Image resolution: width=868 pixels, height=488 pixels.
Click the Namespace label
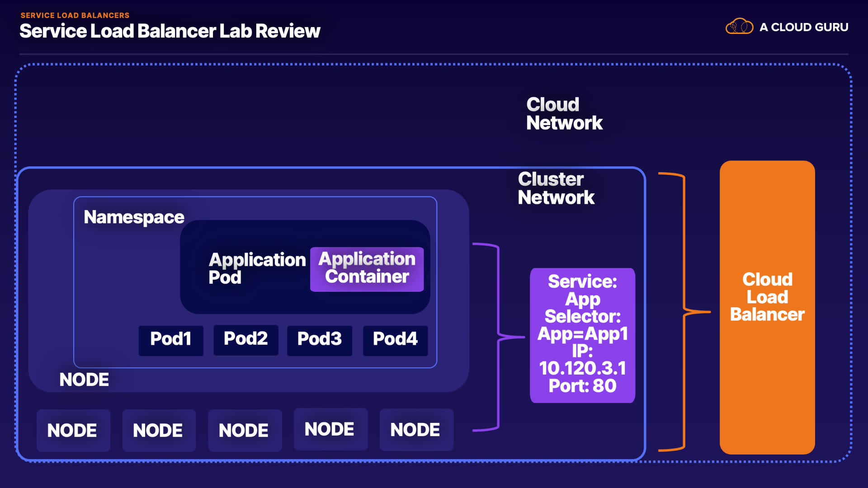tap(134, 217)
